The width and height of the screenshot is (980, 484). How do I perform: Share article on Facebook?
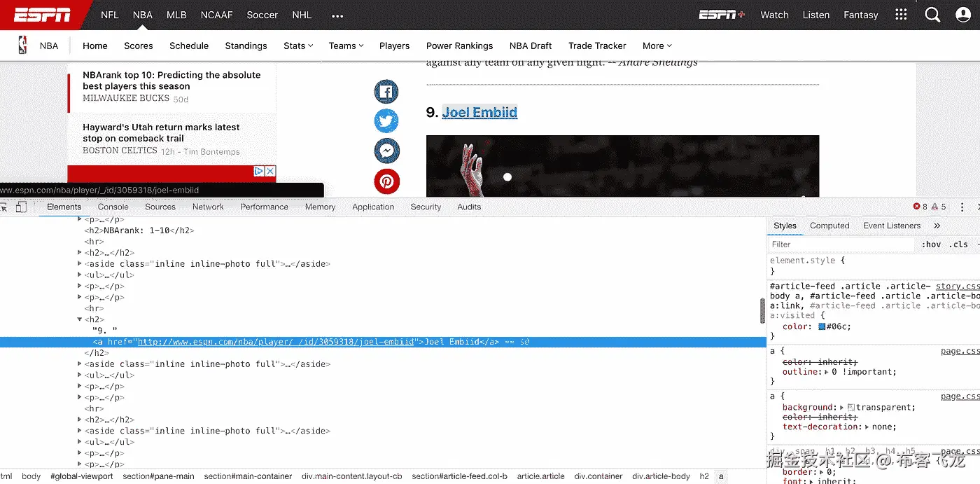click(386, 92)
